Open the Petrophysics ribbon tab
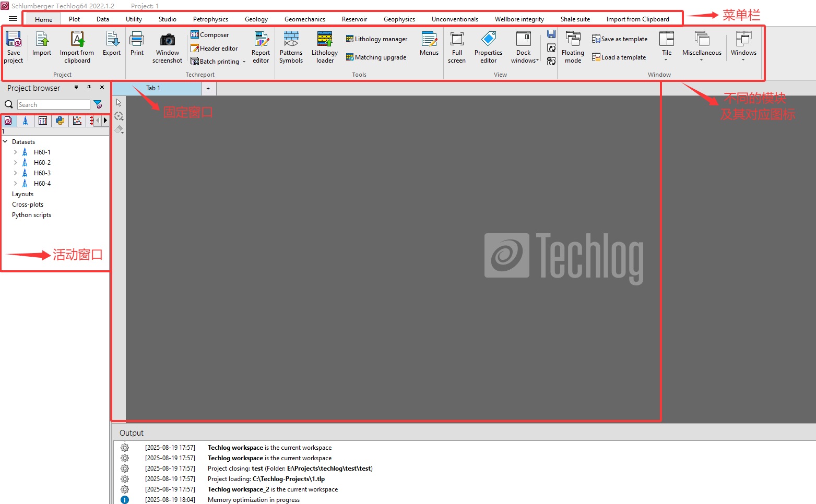This screenshot has width=816, height=504. pos(210,19)
